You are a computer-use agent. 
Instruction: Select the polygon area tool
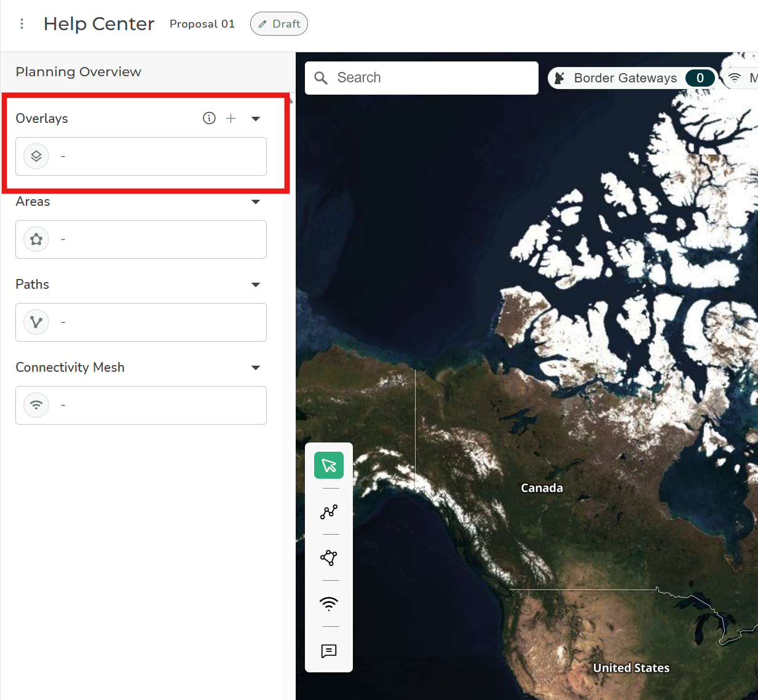[x=329, y=557]
